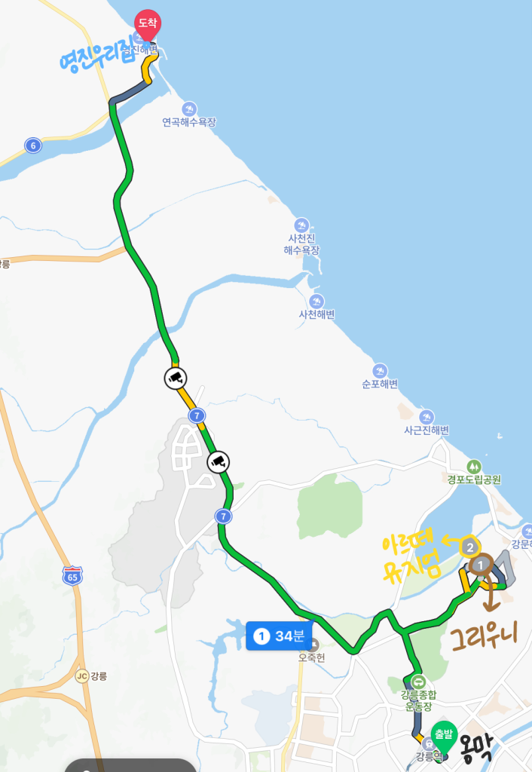Tap the 사천해변 beach marker
The width and height of the screenshot is (532, 772).
point(316,302)
